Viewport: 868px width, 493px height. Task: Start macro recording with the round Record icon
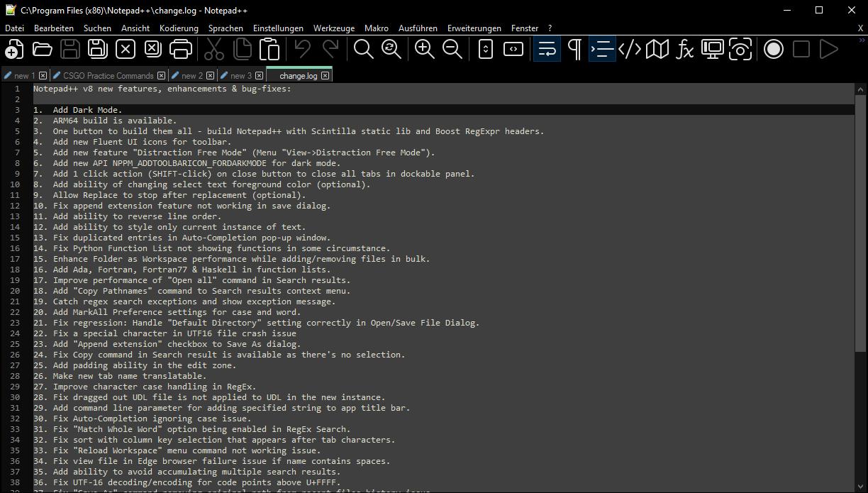(774, 49)
